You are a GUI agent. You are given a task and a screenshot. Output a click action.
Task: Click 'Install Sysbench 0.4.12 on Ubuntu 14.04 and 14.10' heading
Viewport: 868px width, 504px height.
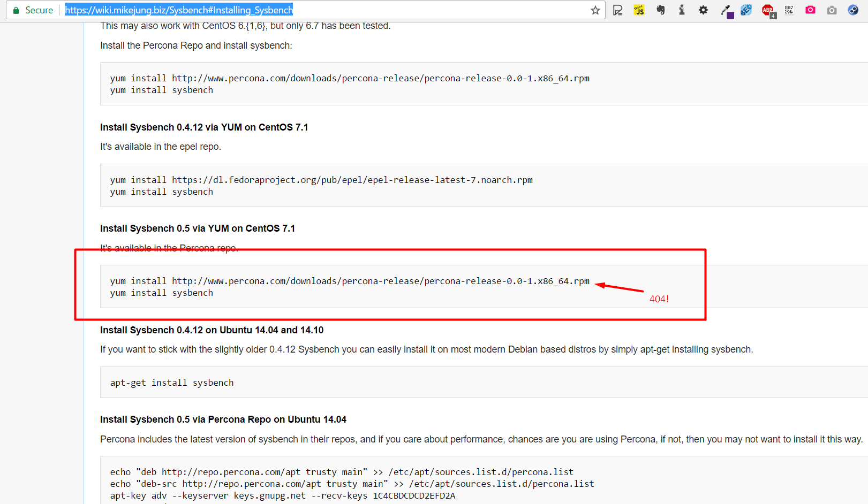[x=212, y=330]
